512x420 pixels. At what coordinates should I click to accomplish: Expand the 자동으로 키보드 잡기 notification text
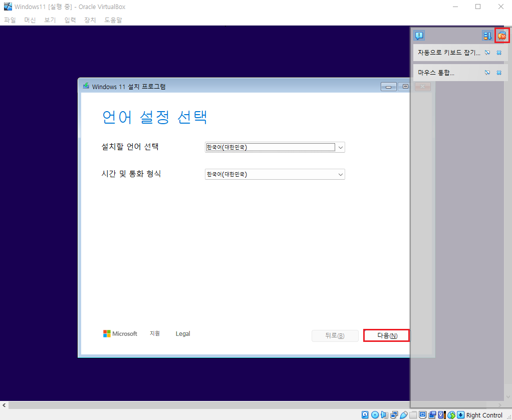click(x=449, y=53)
